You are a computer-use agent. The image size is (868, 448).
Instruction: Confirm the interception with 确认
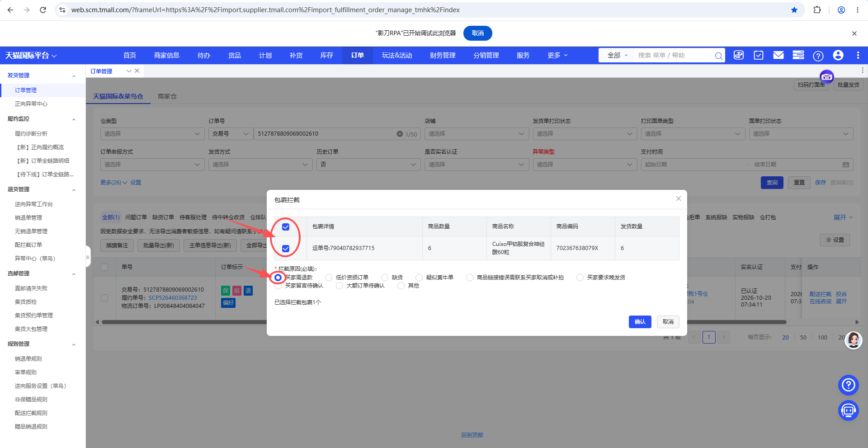(640, 322)
